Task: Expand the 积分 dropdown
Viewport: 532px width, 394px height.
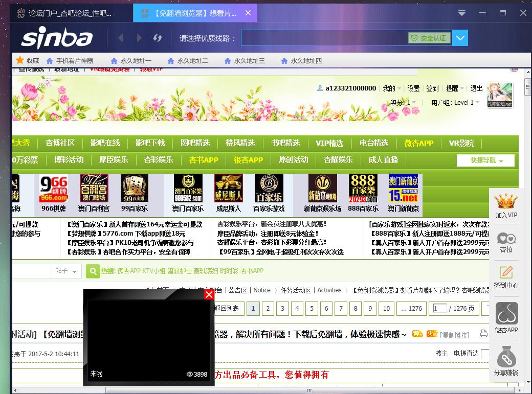Action: 403,102
